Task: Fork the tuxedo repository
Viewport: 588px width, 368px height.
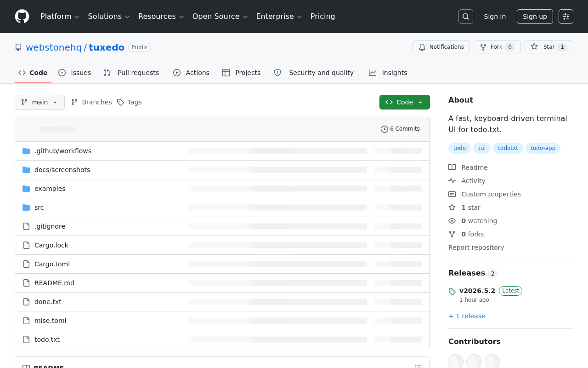Action: tap(497, 47)
